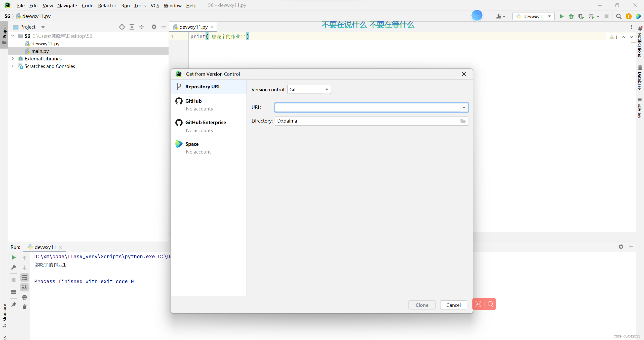Toggle soft-wrap in Run console

pyautogui.click(x=25, y=277)
